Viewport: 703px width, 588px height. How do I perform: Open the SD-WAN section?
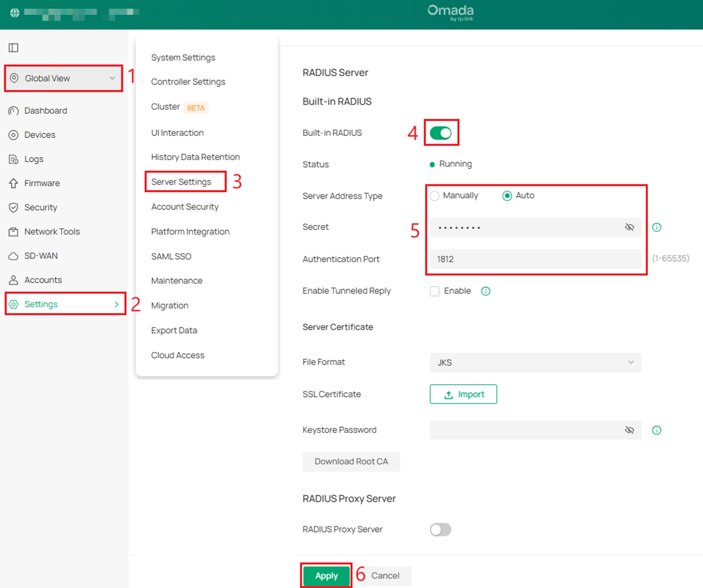tap(41, 256)
